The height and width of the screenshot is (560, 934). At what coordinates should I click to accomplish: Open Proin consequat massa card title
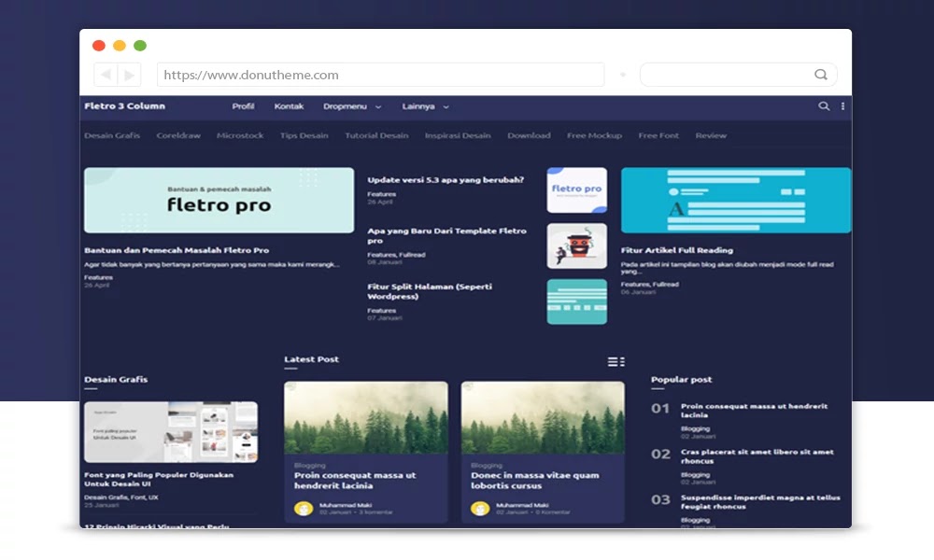point(355,481)
